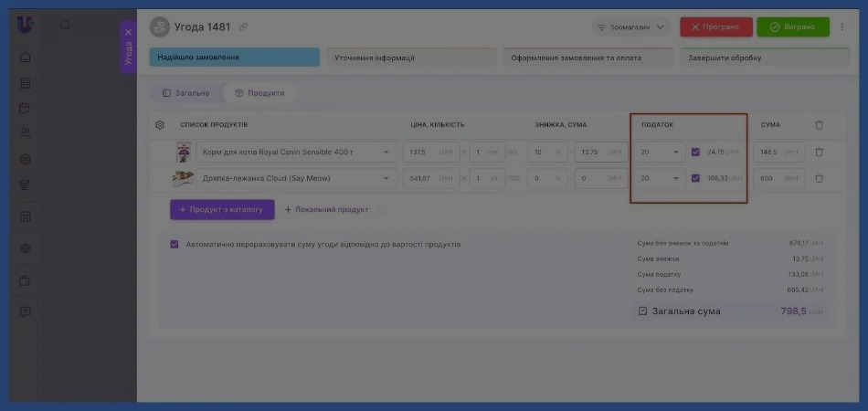Mark the deal as Виграно
Screen dimensions: 868x411
click(x=793, y=27)
